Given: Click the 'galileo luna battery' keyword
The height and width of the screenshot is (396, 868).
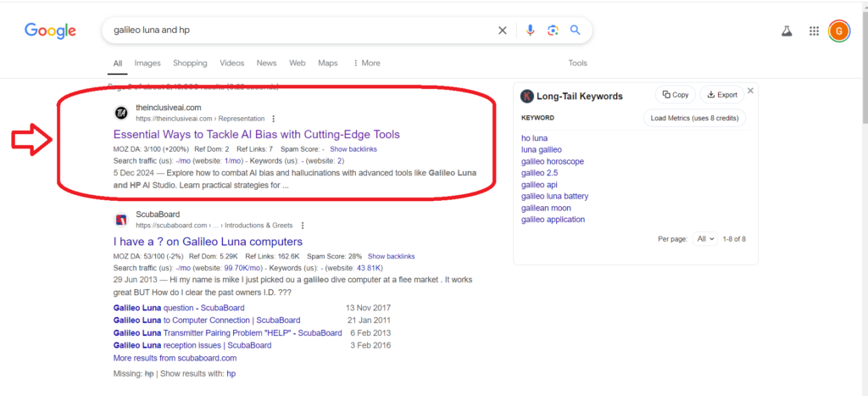Looking at the screenshot, I should 554,196.
